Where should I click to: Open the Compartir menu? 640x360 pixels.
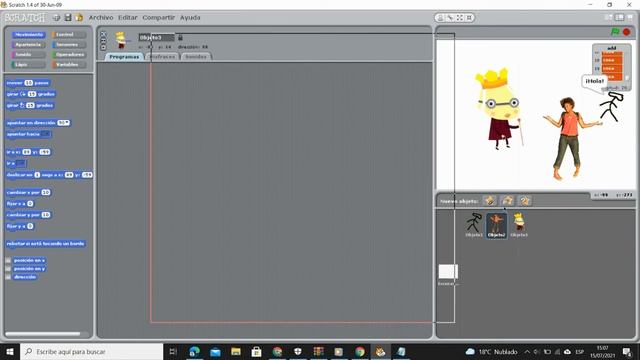tap(158, 18)
